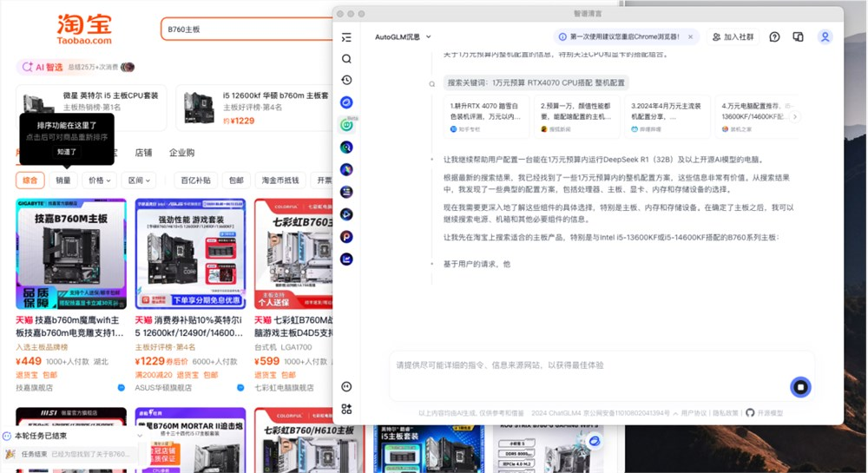Stop generation with the round stop button
This screenshot has height=473, width=868.
(x=800, y=387)
